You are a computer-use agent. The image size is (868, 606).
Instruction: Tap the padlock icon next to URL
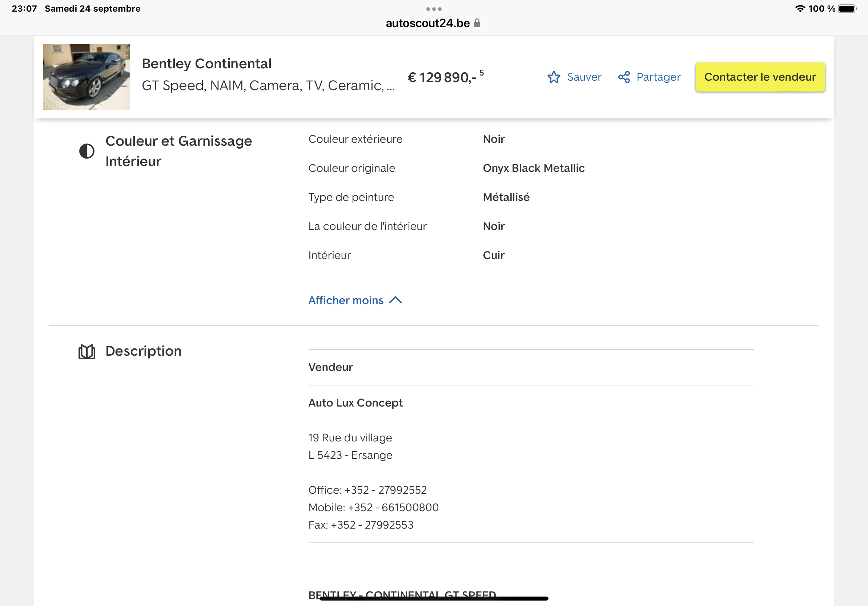pyautogui.click(x=477, y=23)
